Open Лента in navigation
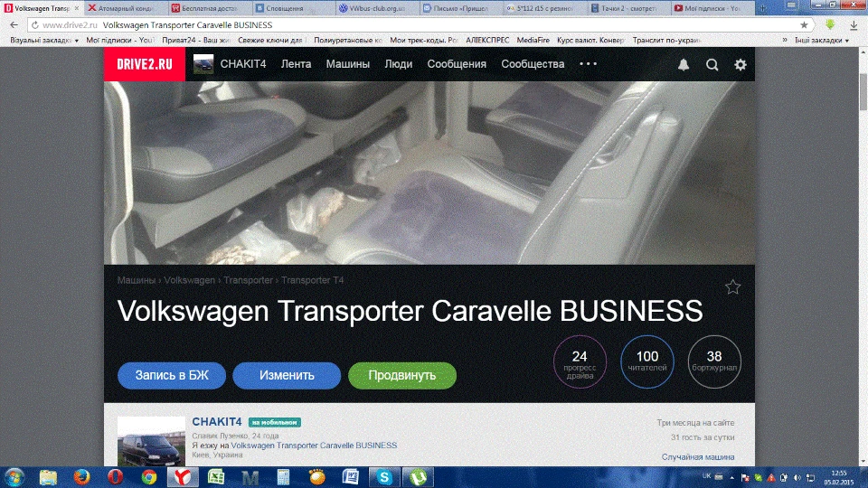868x488 pixels. (x=297, y=64)
